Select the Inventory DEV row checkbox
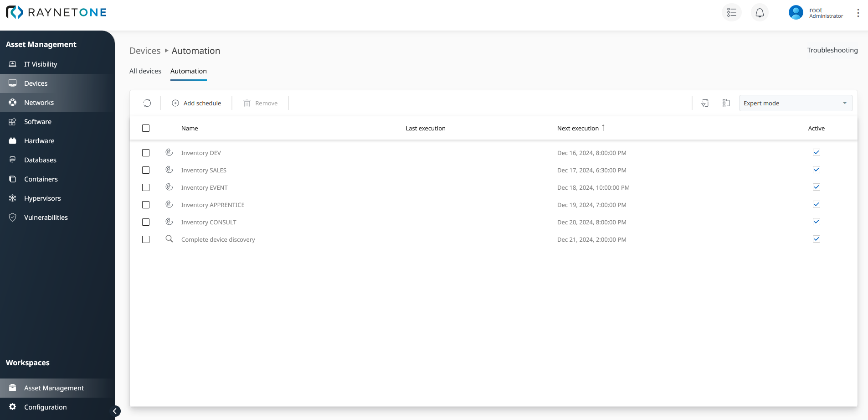Screen dimensions: 868x420 click(146, 153)
